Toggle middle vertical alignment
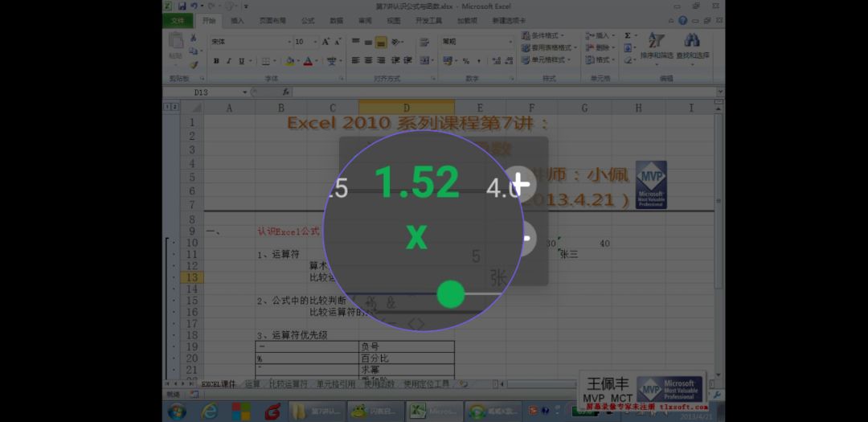 click(368, 42)
